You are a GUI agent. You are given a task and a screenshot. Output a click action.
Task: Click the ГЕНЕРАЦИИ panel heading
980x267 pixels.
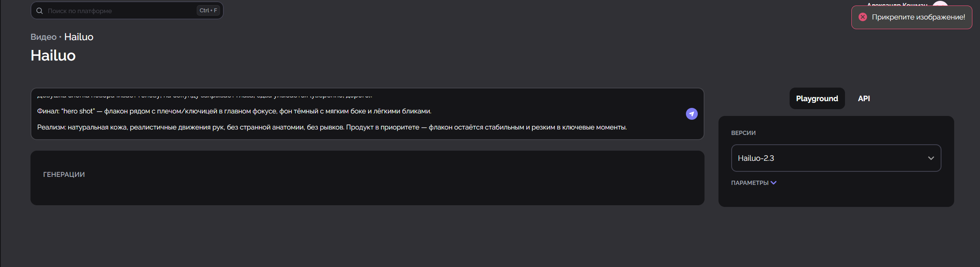click(64, 174)
